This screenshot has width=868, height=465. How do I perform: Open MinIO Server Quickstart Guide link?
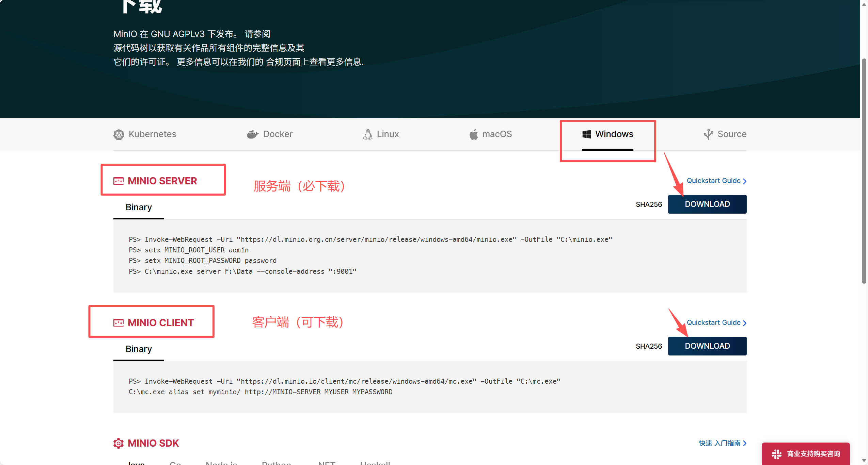click(x=713, y=181)
